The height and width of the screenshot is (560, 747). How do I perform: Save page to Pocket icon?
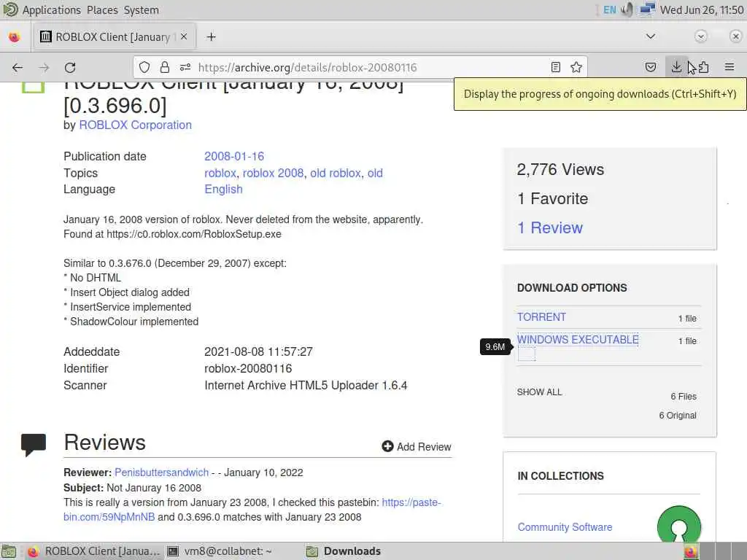[650, 67]
